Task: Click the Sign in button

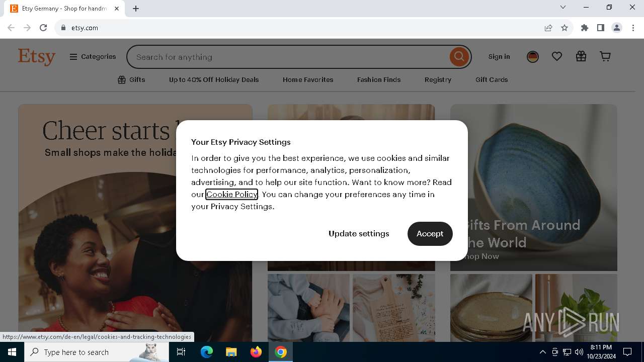Action: tap(499, 57)
